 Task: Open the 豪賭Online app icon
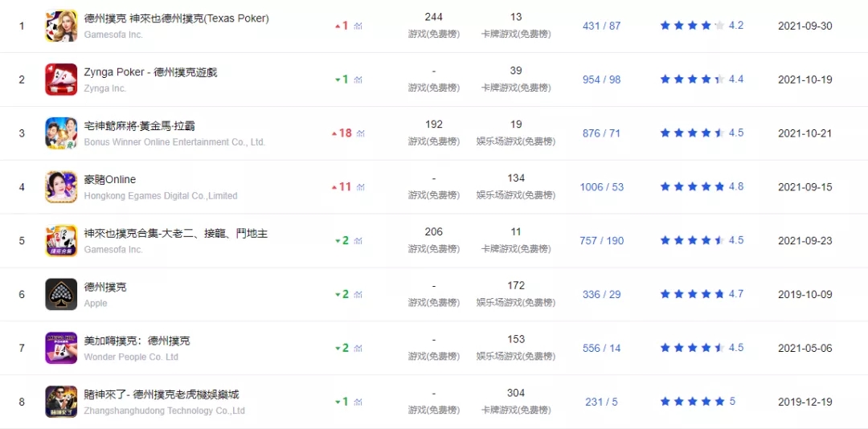[61, 186]
